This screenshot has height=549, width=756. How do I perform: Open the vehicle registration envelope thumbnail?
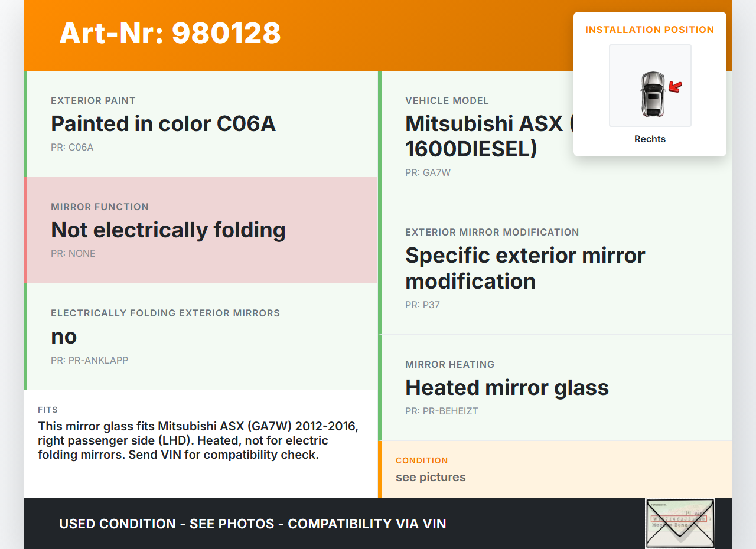tap(680, 523)
